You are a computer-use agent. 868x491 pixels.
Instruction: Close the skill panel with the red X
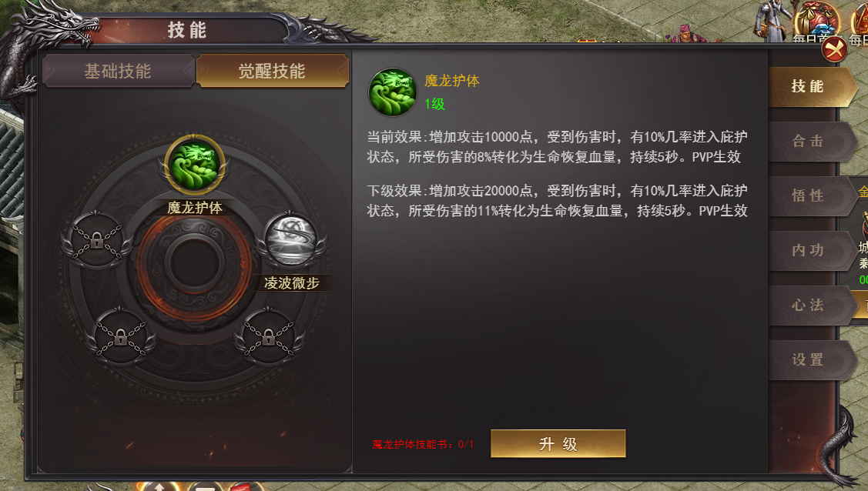pyautogui.click(x=834, y=50)
